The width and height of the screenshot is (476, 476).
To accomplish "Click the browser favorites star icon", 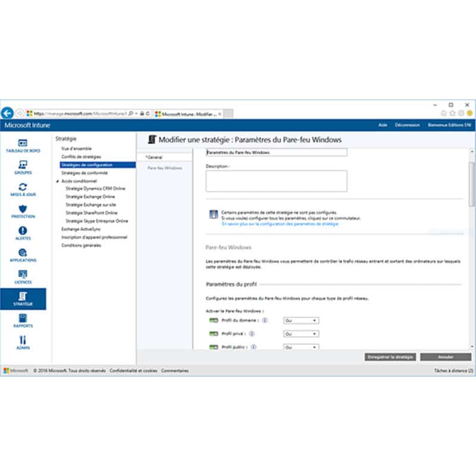I will pyautogui.click(x=452, y=113).
